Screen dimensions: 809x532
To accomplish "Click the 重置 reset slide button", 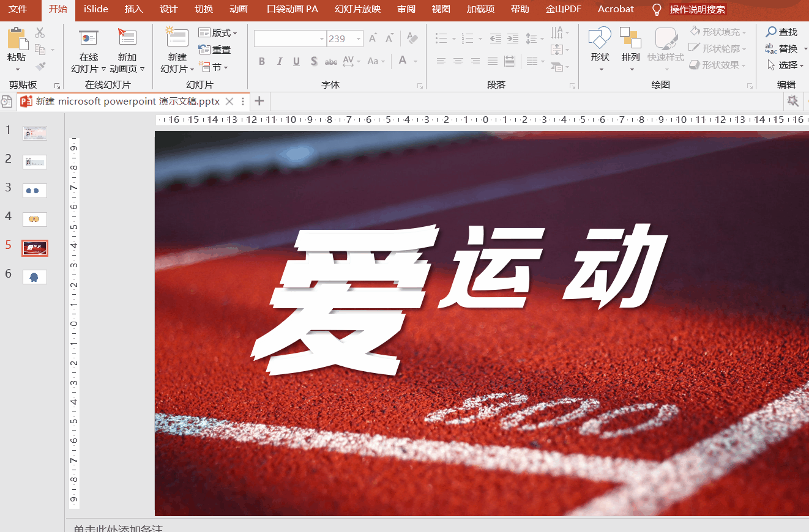I will [215, 50].
